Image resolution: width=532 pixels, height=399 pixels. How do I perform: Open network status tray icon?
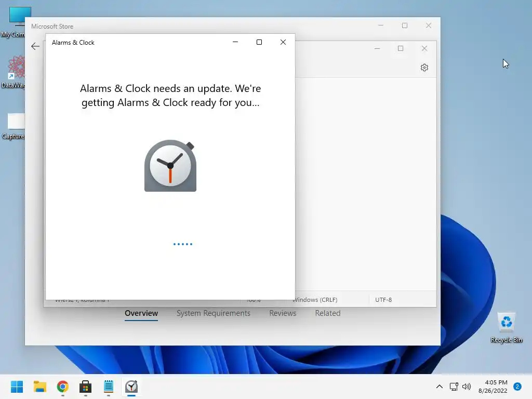tap(454, 387)
